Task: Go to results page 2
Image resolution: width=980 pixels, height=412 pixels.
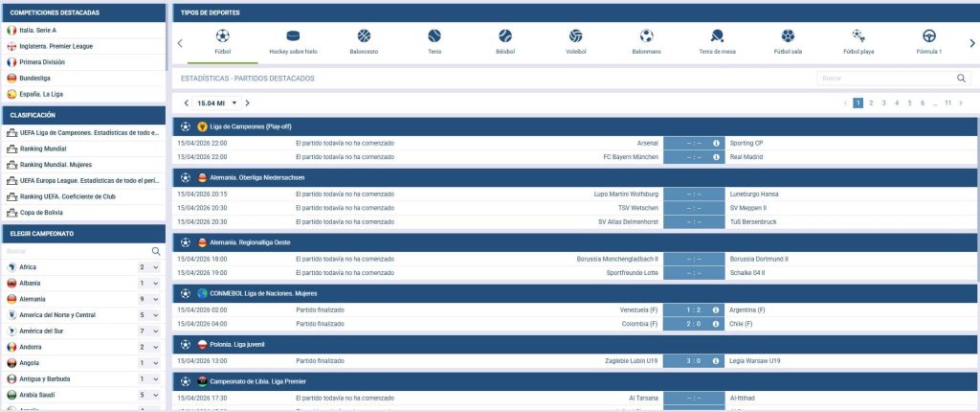Action: click(x=871, y=103)
